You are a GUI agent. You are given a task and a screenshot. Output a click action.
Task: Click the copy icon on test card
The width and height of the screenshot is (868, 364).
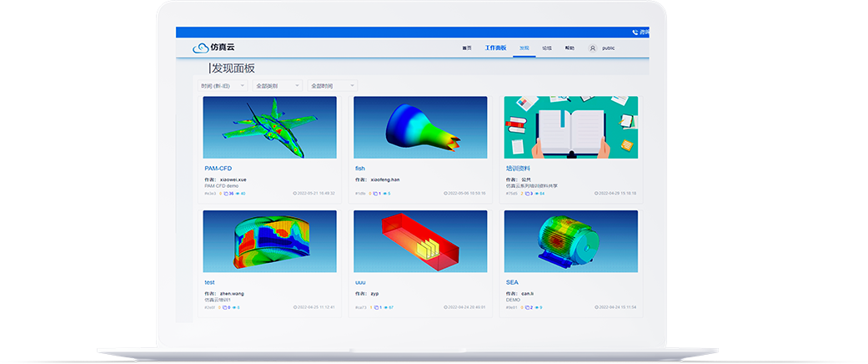pos(225,307)
